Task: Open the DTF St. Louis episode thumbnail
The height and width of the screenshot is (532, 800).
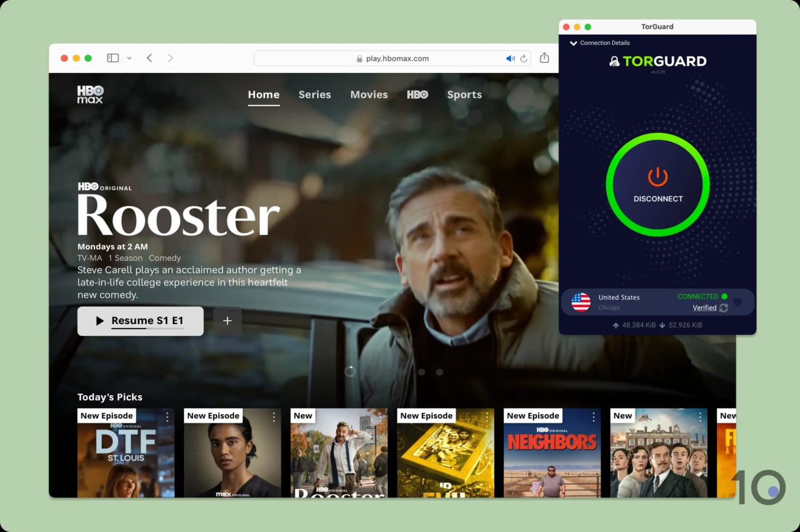Action: pos(126,456)
